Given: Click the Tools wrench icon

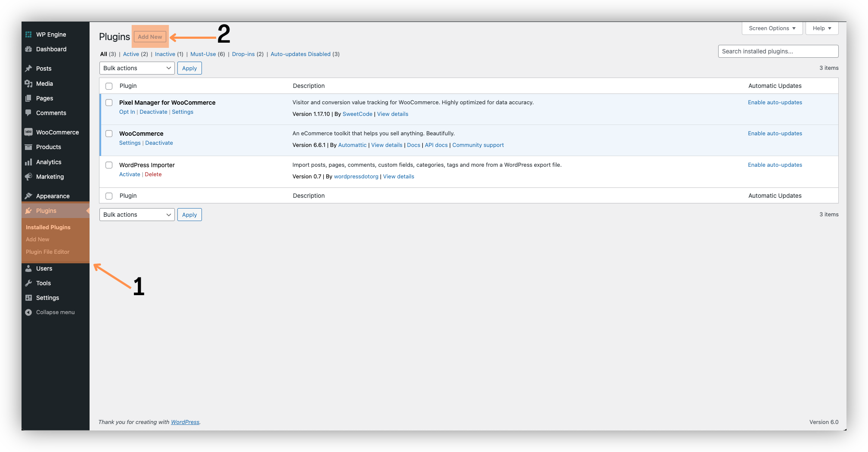Looking at the screenshot, I should [28, 283].
